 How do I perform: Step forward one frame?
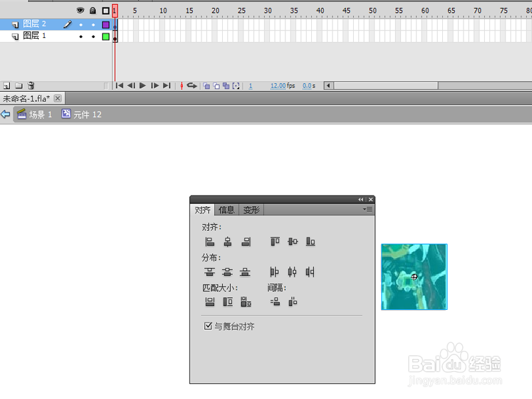tap(155, 86)
